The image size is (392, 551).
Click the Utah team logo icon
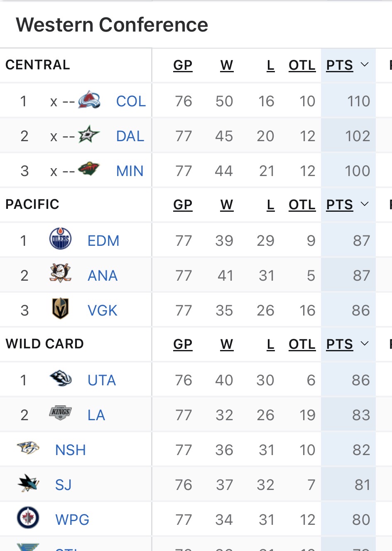(60, 379)
